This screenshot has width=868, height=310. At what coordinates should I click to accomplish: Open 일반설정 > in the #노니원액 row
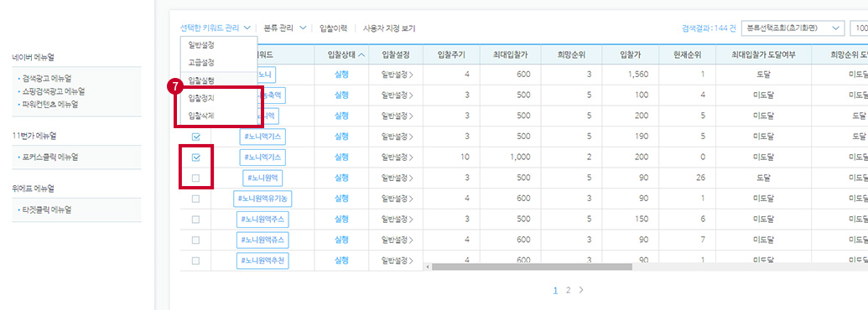point(397,178)
